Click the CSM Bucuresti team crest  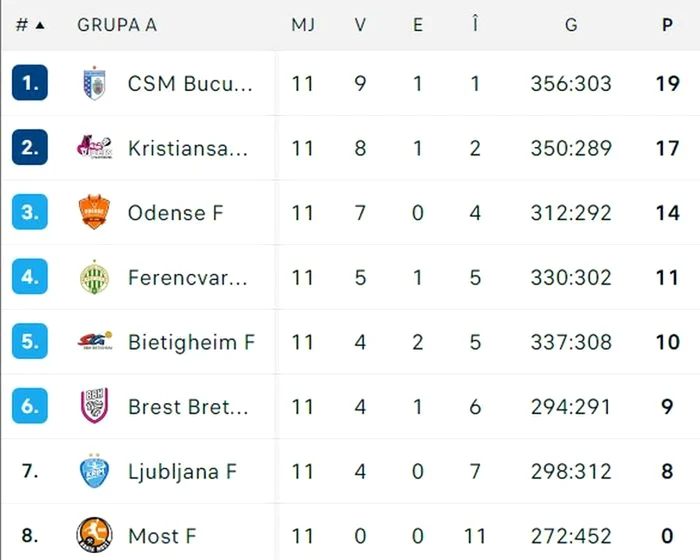pos(94,83)
